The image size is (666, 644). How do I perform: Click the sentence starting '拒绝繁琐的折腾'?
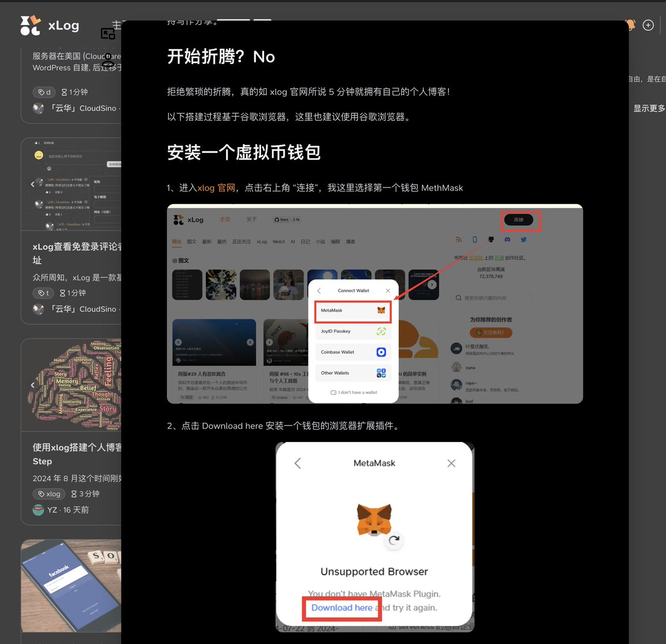308,92
